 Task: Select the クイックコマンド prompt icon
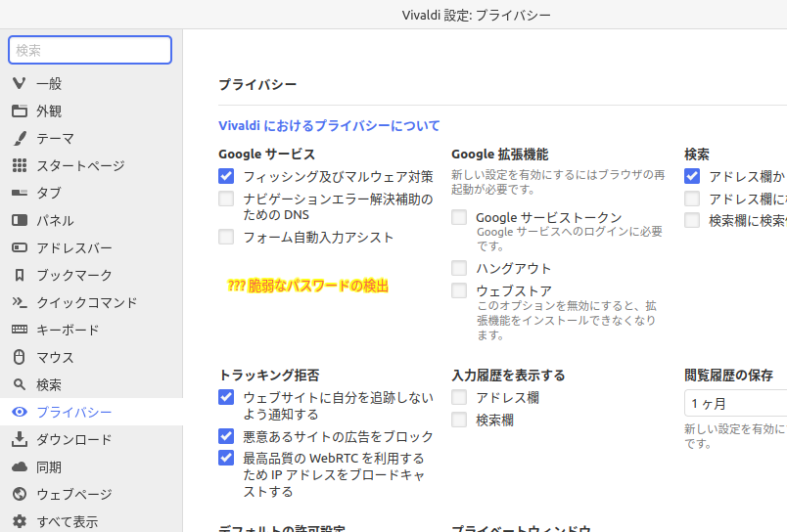(19, 302)
